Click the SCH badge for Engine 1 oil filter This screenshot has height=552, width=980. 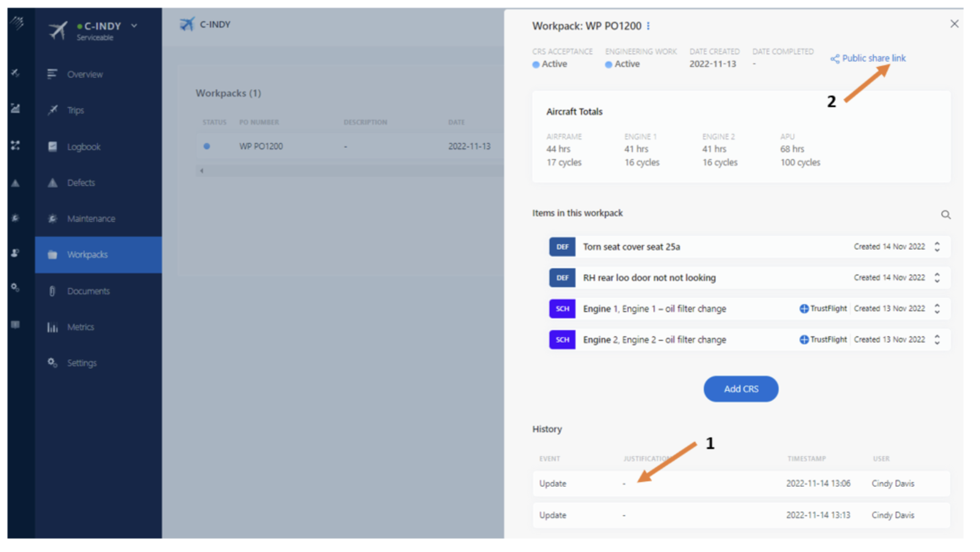pyautogui.click(x=561, y=309)
